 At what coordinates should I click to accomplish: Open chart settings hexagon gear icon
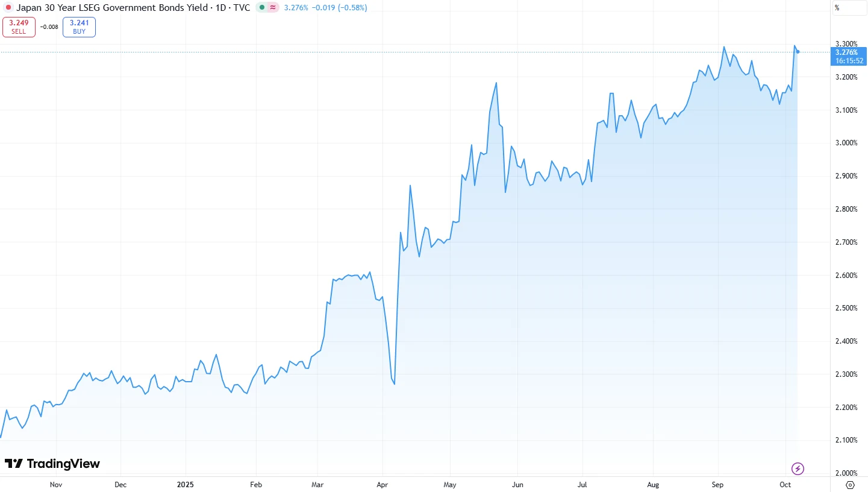[x=850, y=485]
